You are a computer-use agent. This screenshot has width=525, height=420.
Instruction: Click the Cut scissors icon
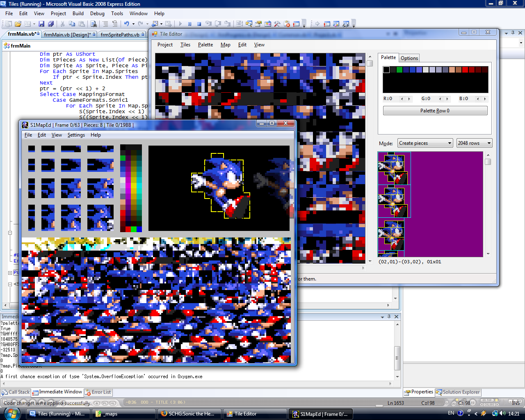point(62,24)
